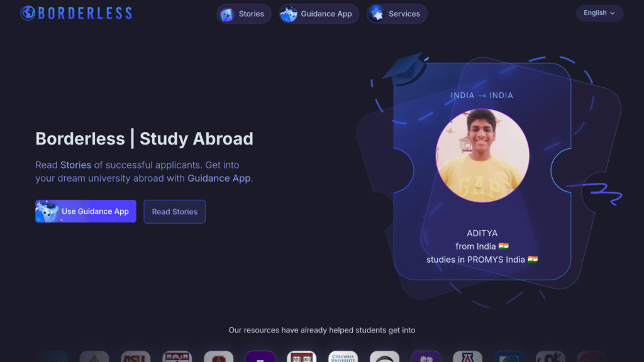Click the Stories icon in navbar

(x=227, y=14)
